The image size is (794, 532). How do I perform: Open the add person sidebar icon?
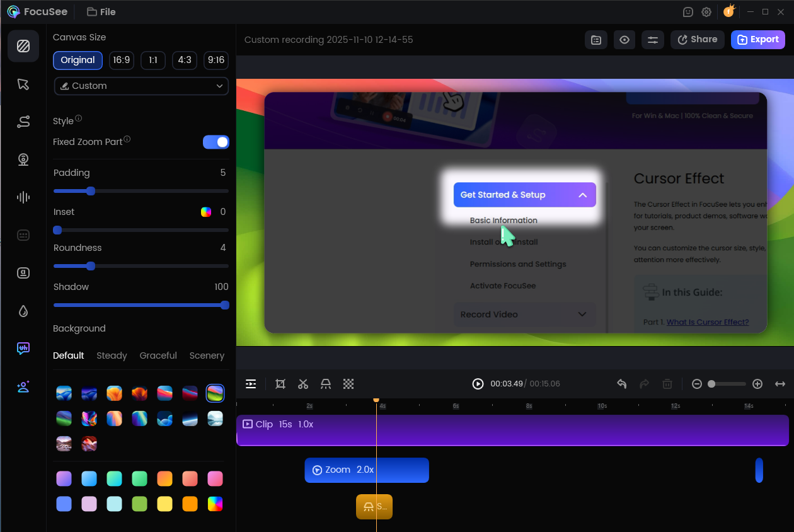(x=23, y=386)
